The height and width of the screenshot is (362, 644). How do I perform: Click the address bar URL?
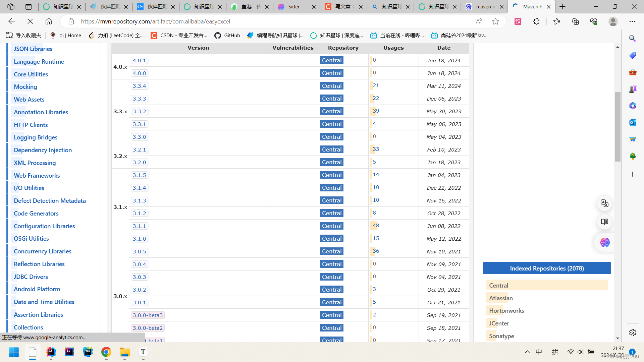(x=155, y=21)
